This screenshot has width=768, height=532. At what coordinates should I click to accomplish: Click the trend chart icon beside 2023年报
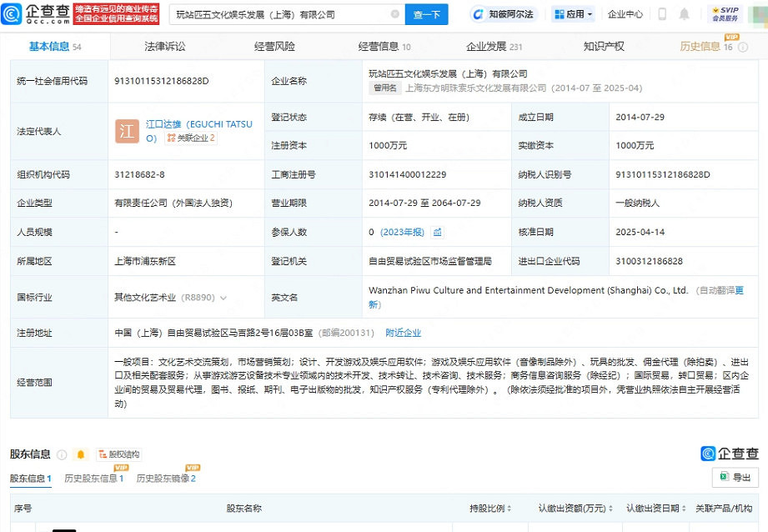438,232
